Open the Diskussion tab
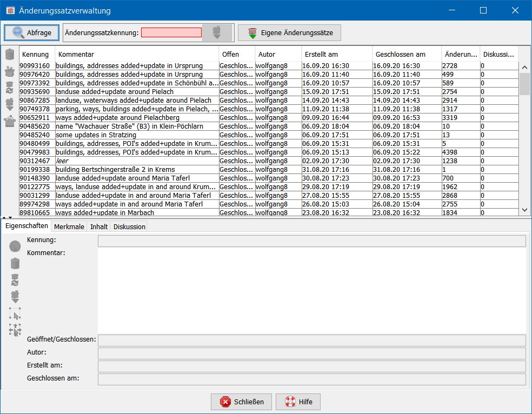Image resolution: width=532 pixels, height=414 pixels. coord(129,226)
